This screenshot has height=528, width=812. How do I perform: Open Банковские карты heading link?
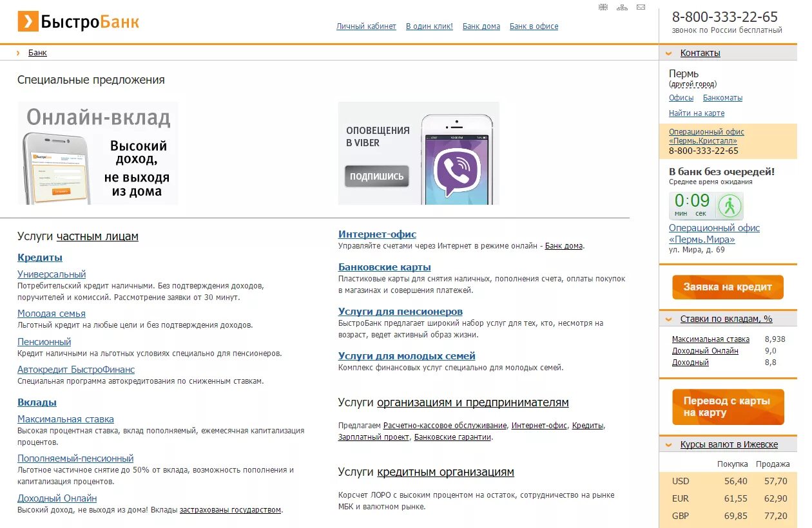pyautogui.click(x=385, y=267)
